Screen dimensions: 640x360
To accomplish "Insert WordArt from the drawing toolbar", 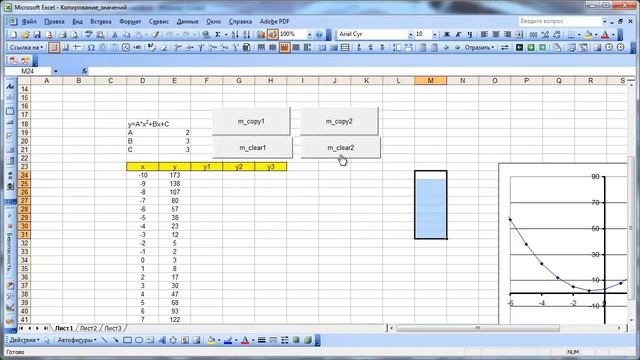I will click(162, 340).
